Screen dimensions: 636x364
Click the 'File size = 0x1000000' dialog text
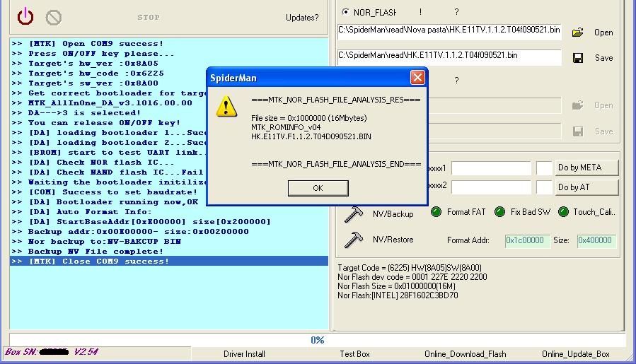pos(308,118)
